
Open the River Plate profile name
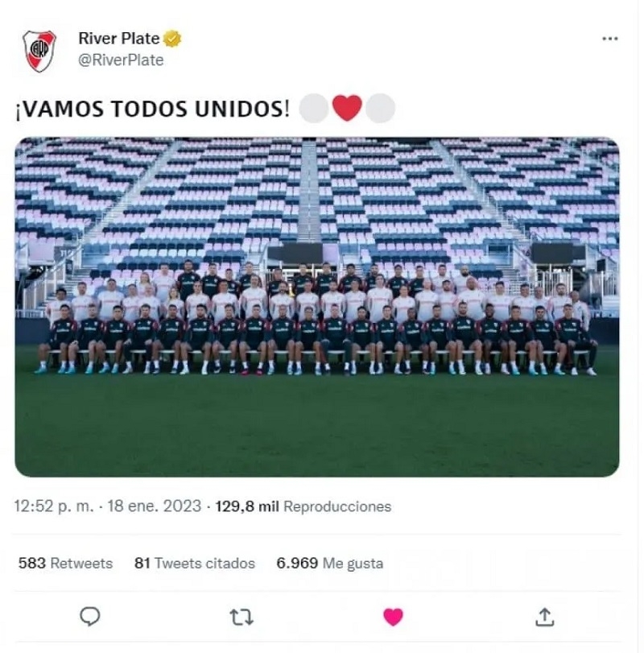[x=119, y=39]
